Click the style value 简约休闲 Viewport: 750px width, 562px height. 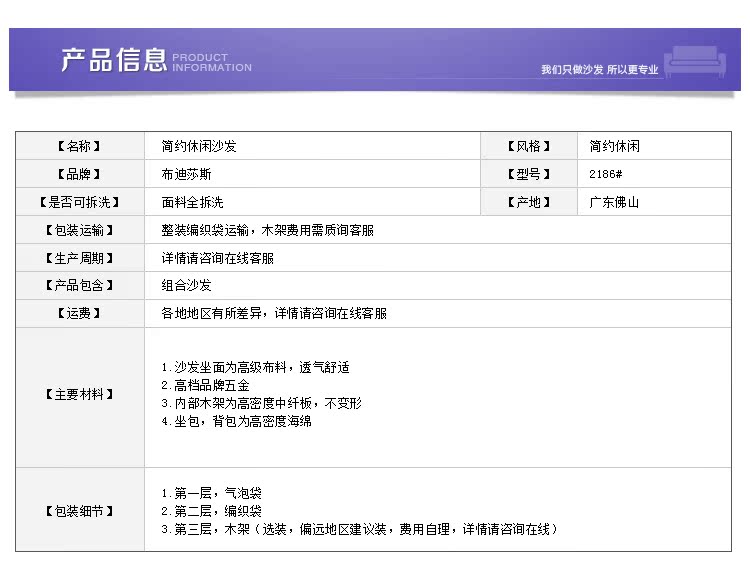[x=614, y=146]
